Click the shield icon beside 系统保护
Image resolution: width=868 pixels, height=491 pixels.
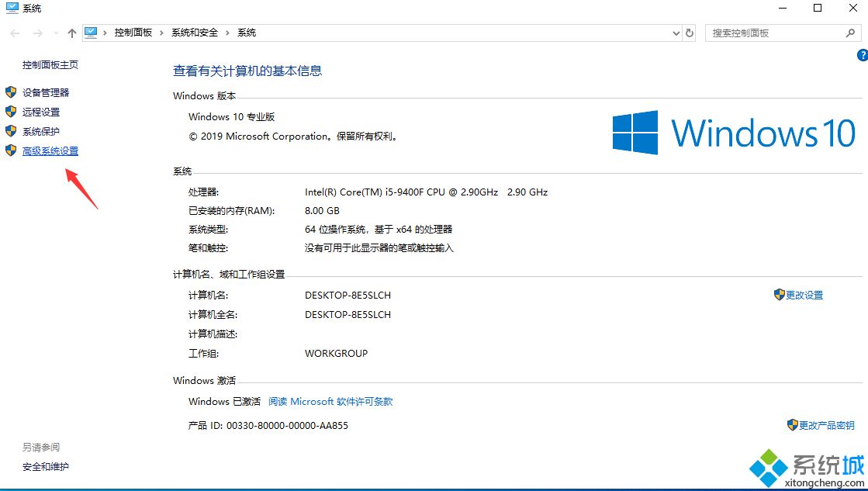(11, 130)
